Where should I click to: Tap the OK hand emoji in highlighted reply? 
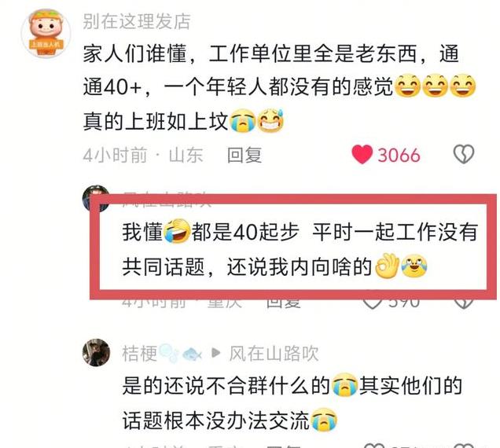(388, 266)
